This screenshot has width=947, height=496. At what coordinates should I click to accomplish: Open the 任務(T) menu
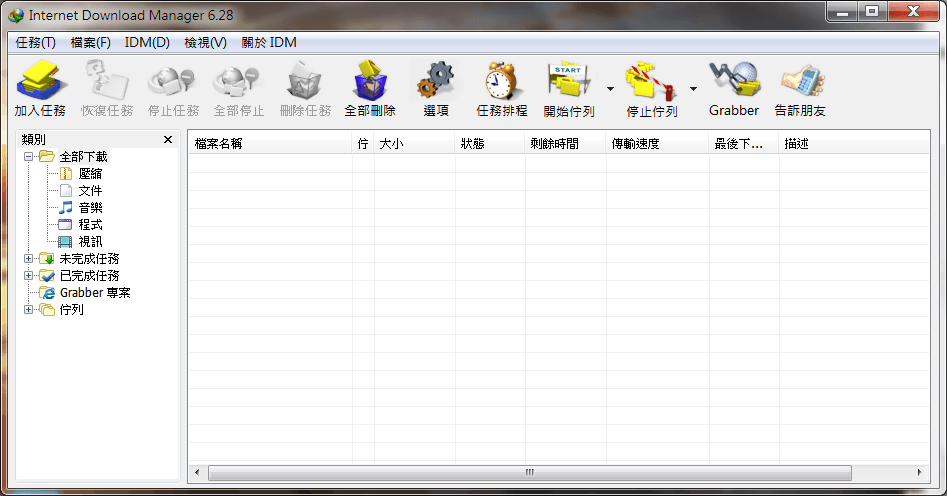pos(36,42)
